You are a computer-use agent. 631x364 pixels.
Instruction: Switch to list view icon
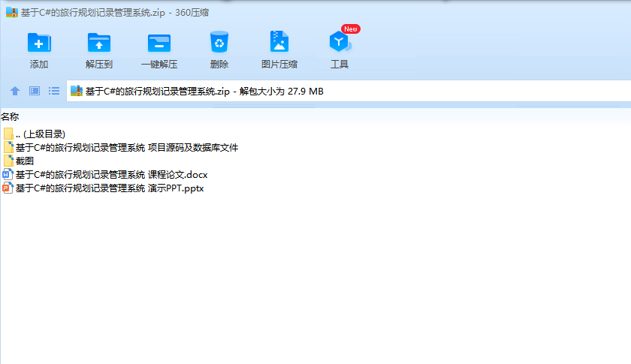[x=54, y=91]
